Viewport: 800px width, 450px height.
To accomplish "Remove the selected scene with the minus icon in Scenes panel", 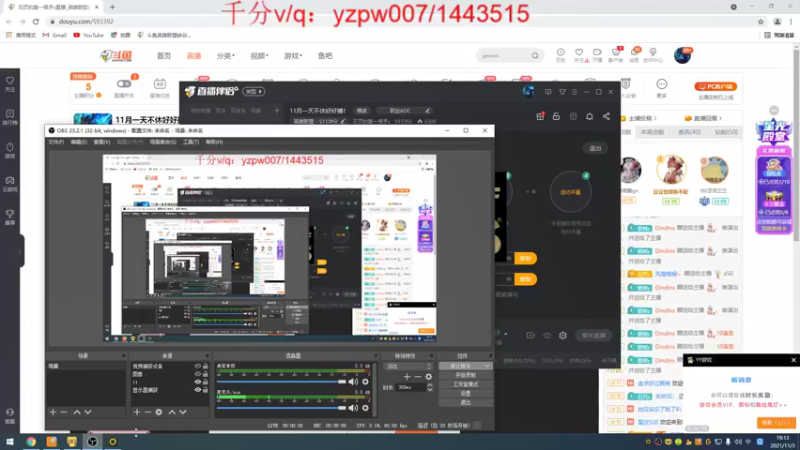I will [64, 412].
